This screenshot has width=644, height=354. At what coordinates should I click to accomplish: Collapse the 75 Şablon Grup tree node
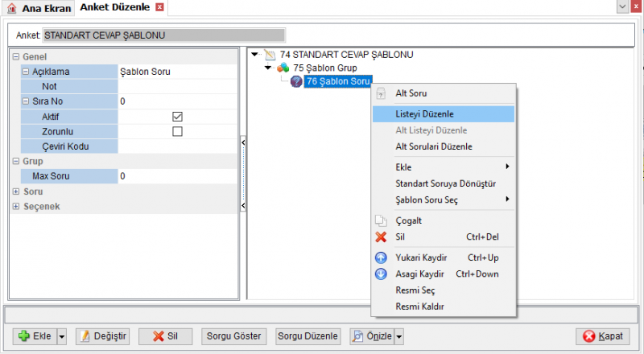pyautogui.click(x=268, y=68)
